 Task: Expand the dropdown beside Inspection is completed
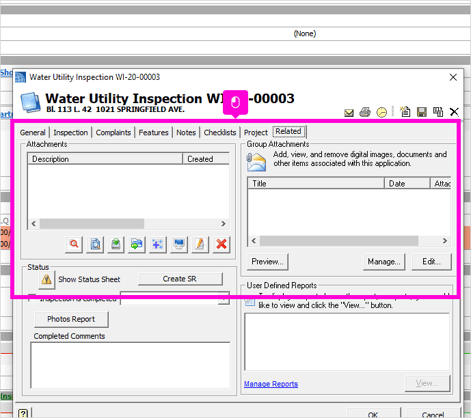[x=224, y=298]
